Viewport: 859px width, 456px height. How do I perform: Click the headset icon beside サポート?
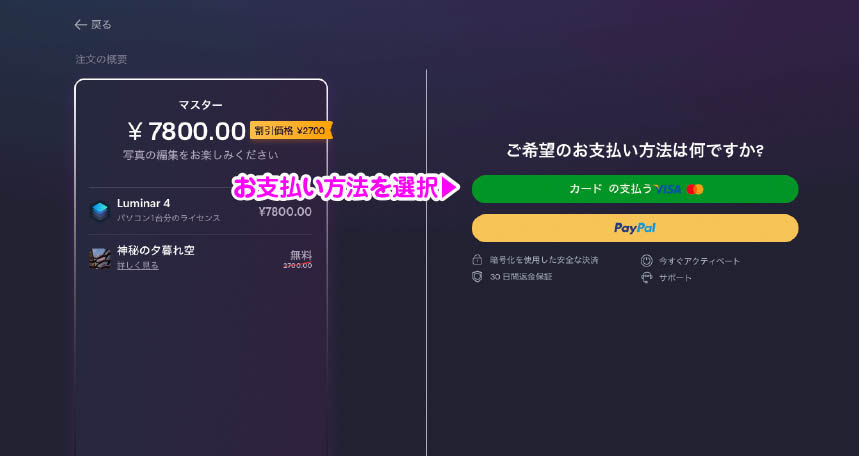pyautogui.click(x=646, y=277)
